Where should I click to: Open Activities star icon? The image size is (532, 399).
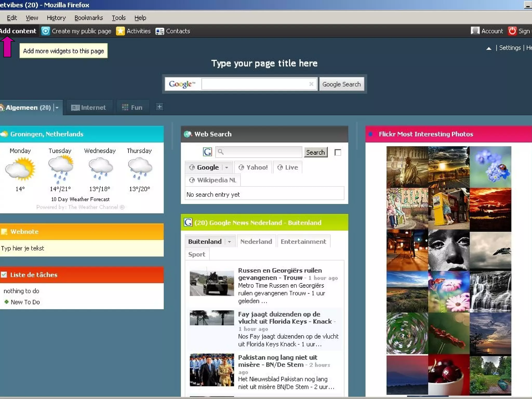click(x=120, y=31)
